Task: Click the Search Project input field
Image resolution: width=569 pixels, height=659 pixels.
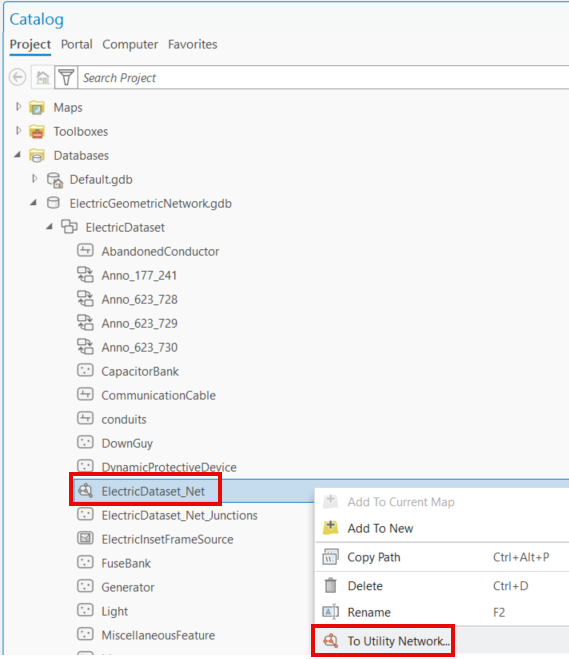Action: point(324,77)
